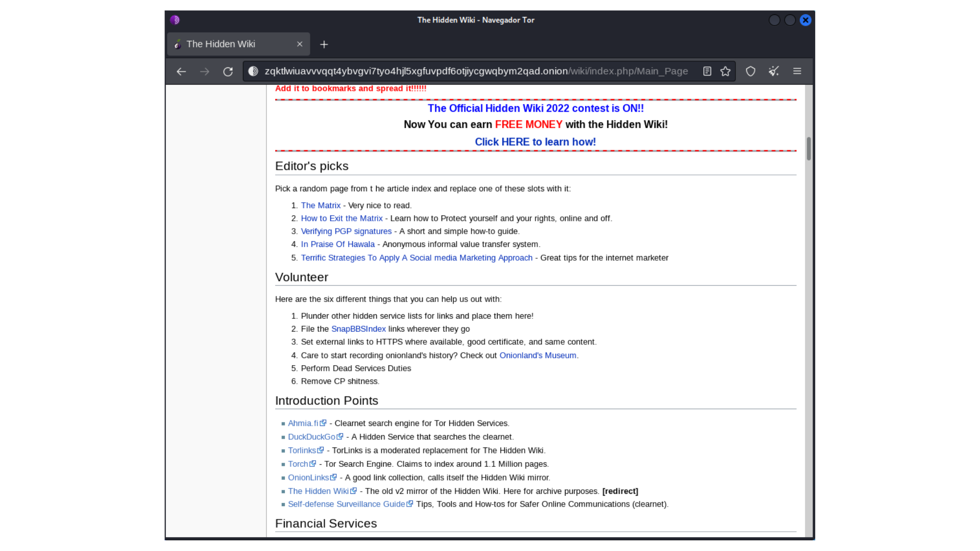
Task: Click the window minimize button
Action: coord(774,20)
